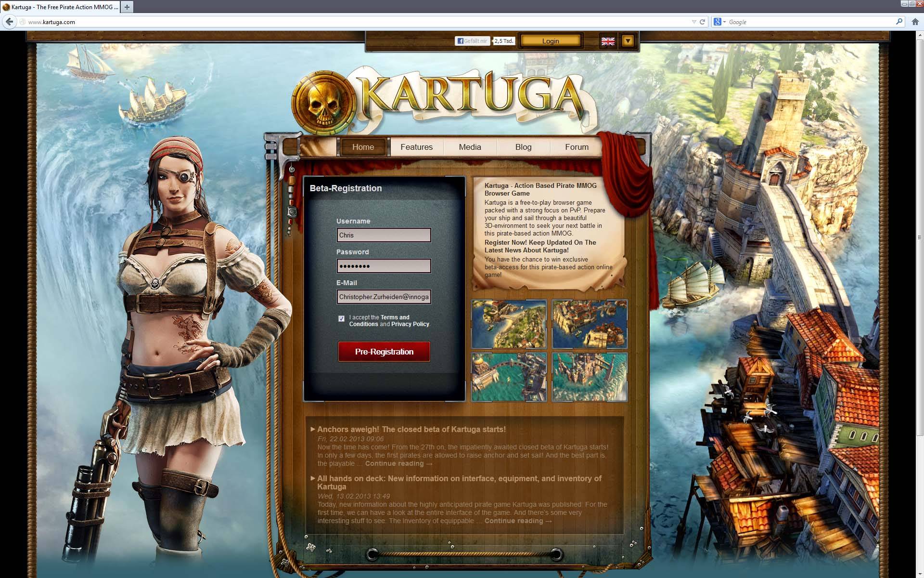Open the Google search engine dropdown

click(720, 22)
